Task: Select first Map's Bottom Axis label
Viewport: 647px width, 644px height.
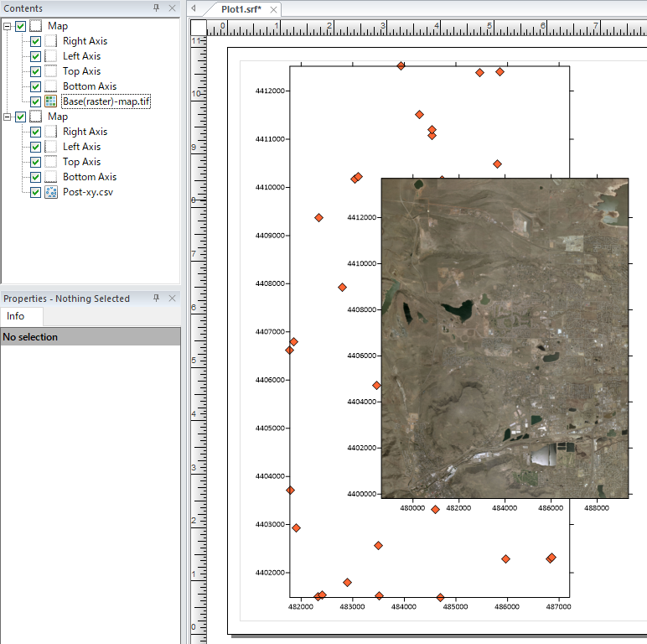Action: point(90,86)
